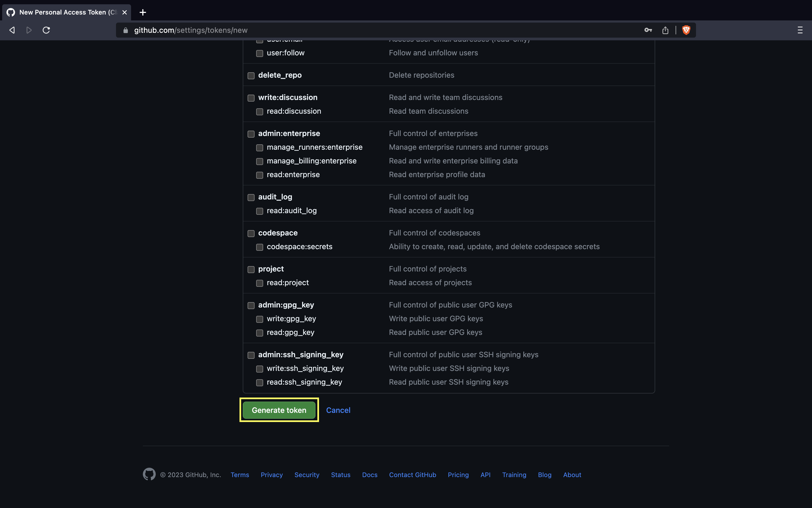Click the browser back arrow
Viewport: 812px width, 508px height.
12,30
